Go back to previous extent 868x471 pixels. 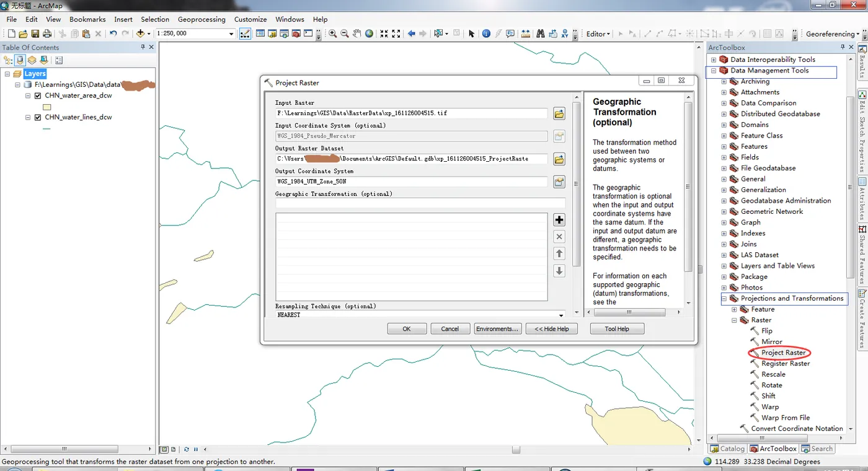411,33
